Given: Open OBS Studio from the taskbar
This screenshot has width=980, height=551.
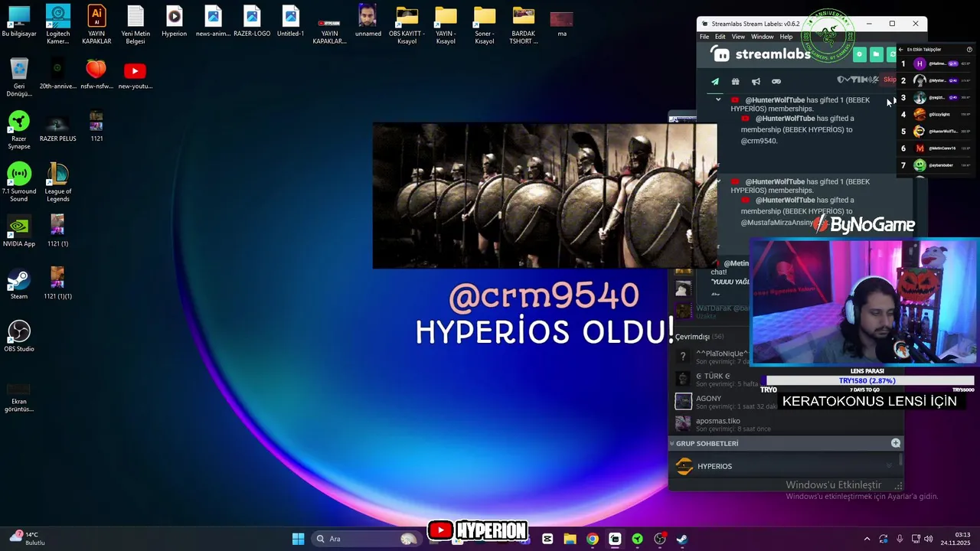Looking at the screenshot, I should 660,539.
